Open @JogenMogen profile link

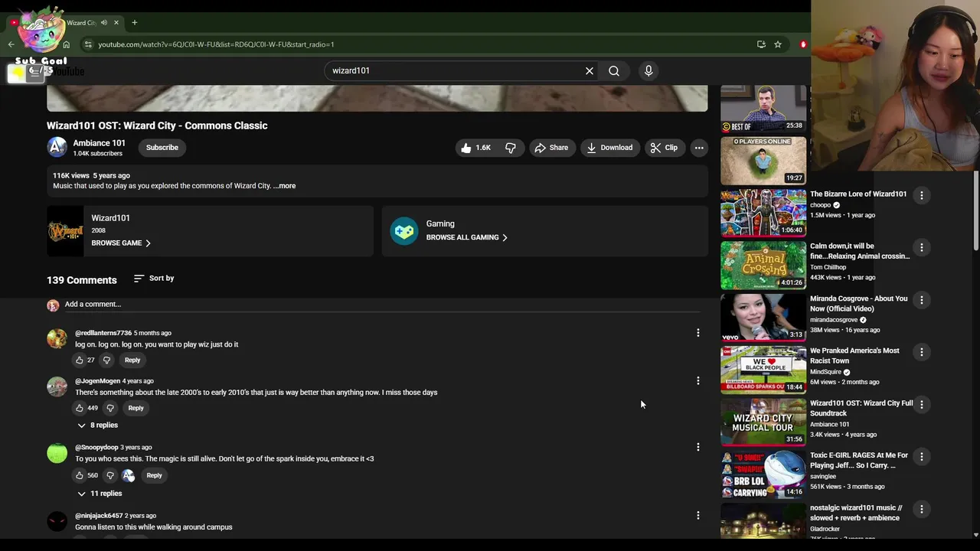click(97, 381)
